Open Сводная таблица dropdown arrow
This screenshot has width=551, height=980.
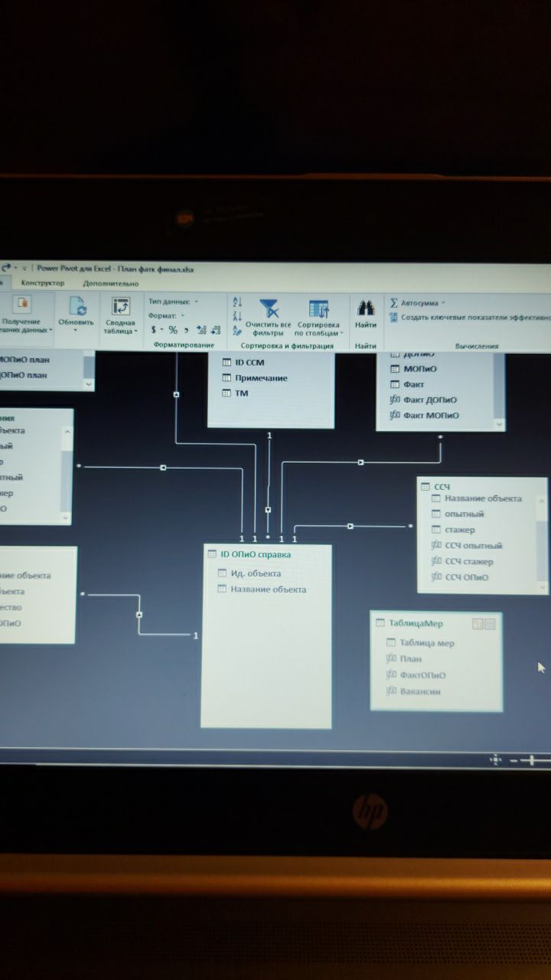pos(136,332)
